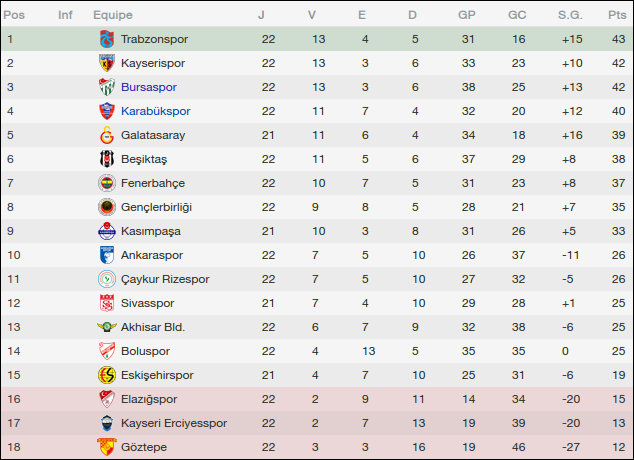Select the Kasımpaşa table row name
The height and width of the screenshot is (460, 634).
pyautogui.click(x=153, y=231)
